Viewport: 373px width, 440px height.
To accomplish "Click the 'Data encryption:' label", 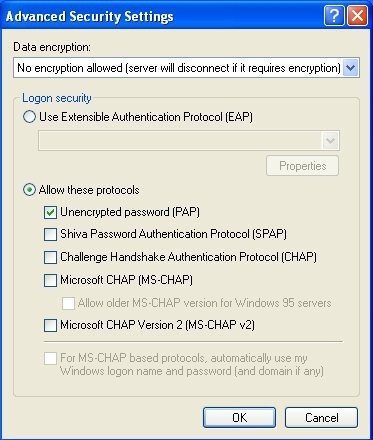I will 52,47.
